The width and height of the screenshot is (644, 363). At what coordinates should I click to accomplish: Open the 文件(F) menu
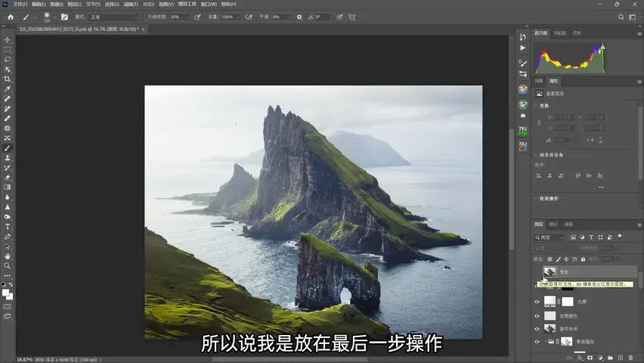[20, 4]
